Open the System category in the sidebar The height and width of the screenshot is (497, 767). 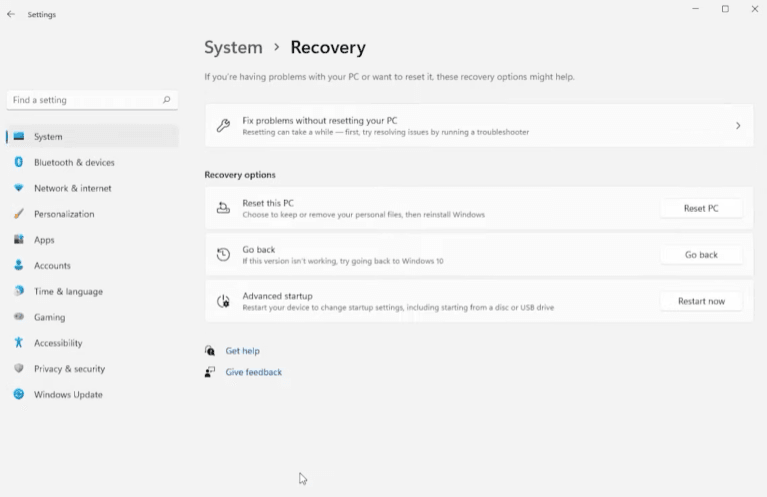click(x=92, y=136)
